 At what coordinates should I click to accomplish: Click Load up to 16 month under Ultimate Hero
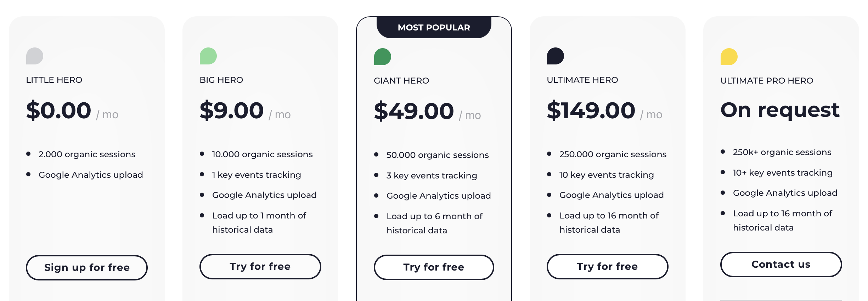[x=609, y=216]
